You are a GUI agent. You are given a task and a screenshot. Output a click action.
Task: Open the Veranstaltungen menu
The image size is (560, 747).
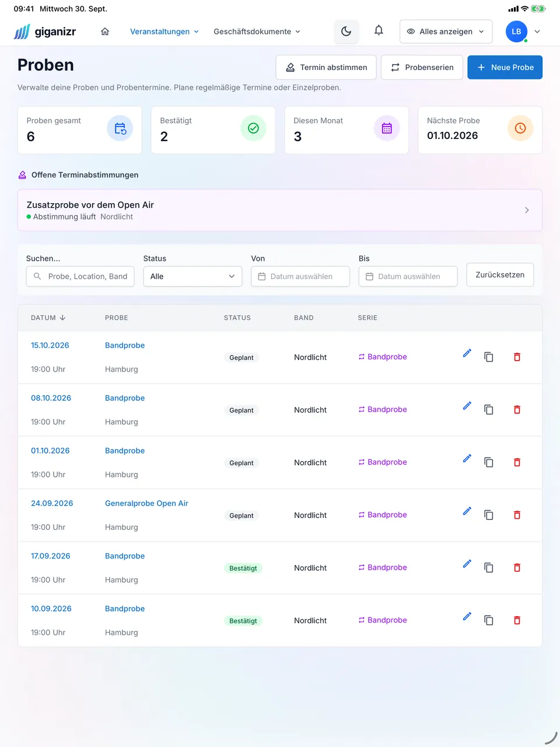pos(164,32)
